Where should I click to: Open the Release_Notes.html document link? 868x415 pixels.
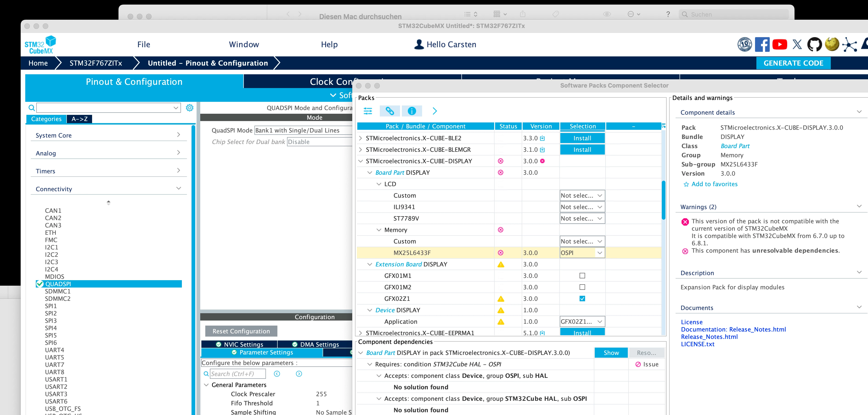(x=709, y=337)
